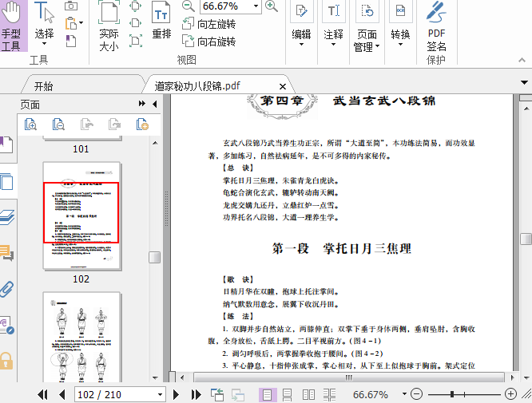Go to the first page
Screen dimensions: 532x403
[43, 394]
